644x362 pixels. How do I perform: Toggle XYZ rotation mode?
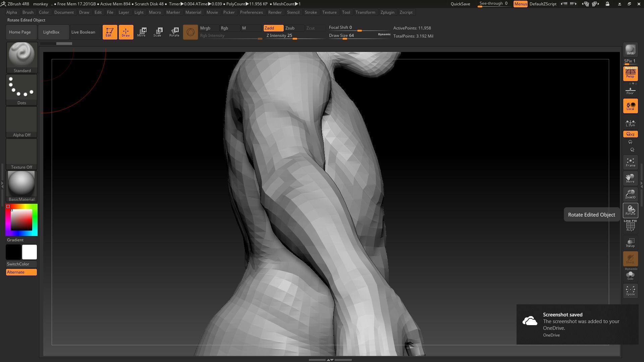click(630, 134)
